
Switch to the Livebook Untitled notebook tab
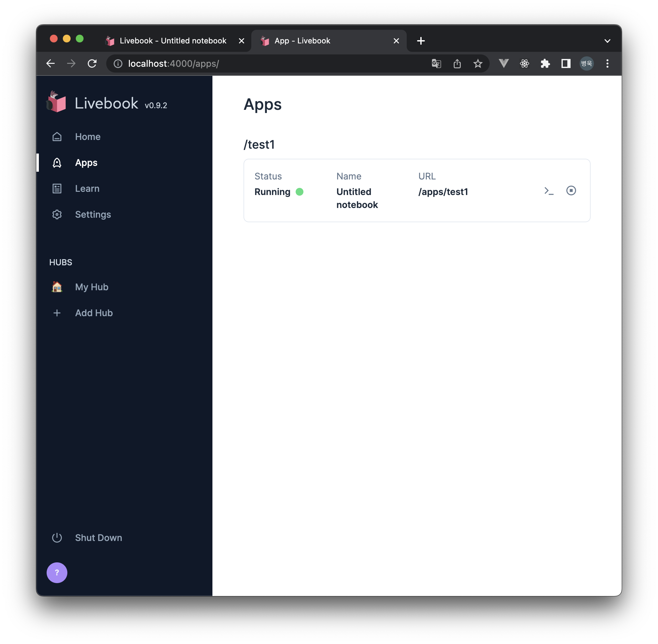click(173, 40)
